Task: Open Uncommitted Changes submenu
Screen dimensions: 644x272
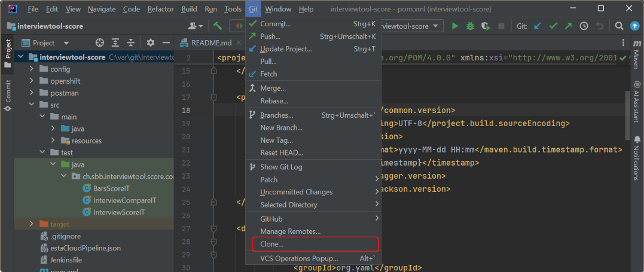Action: 313,192
